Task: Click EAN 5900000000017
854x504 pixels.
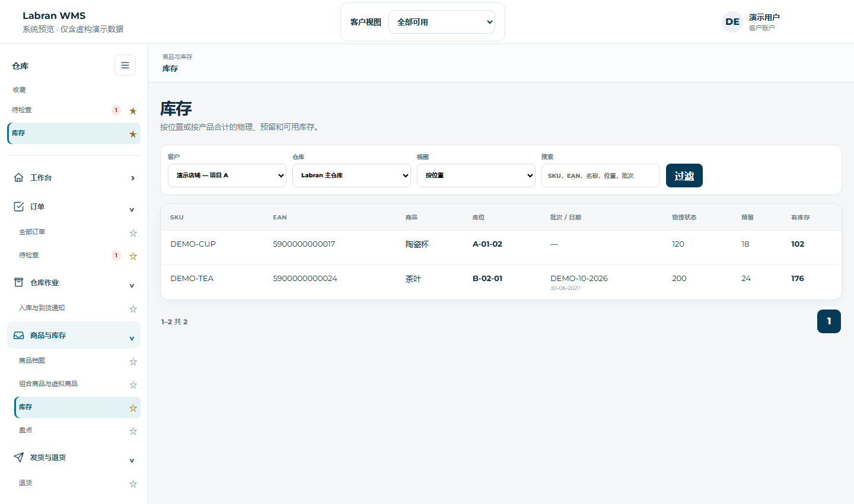Action: [x=304, y=244]
